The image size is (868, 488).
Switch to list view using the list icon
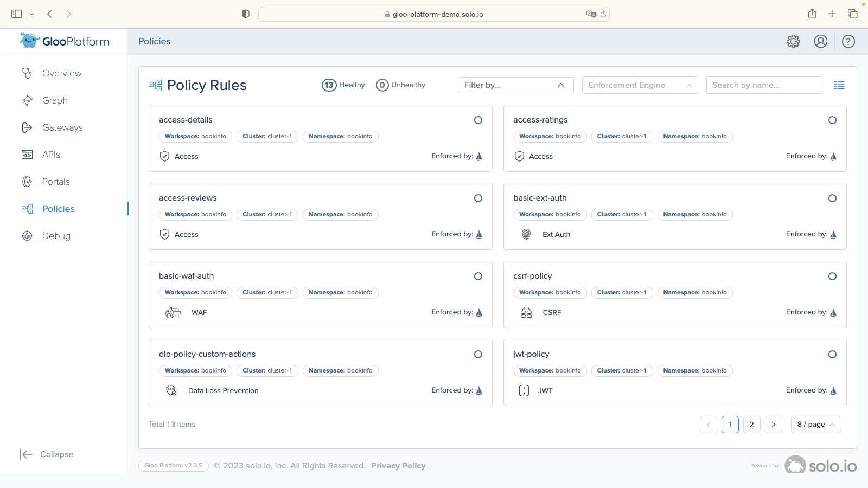(x=839, y=85)
